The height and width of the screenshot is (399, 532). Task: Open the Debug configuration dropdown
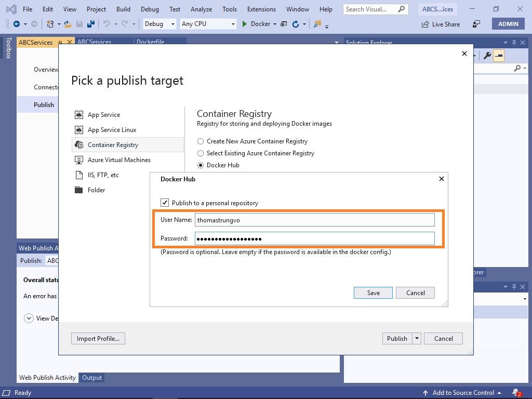(172, 24)
